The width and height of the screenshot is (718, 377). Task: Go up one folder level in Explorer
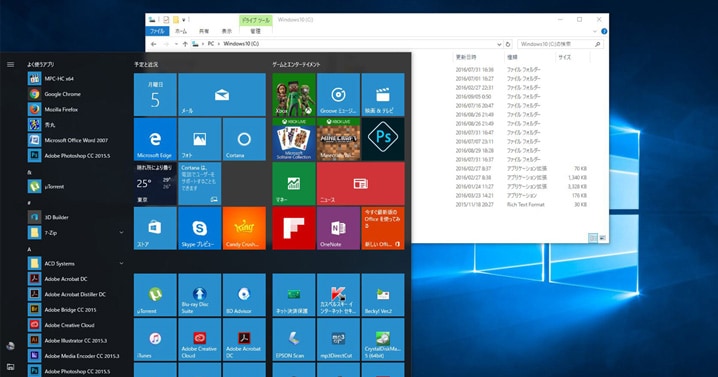point(185,44)
